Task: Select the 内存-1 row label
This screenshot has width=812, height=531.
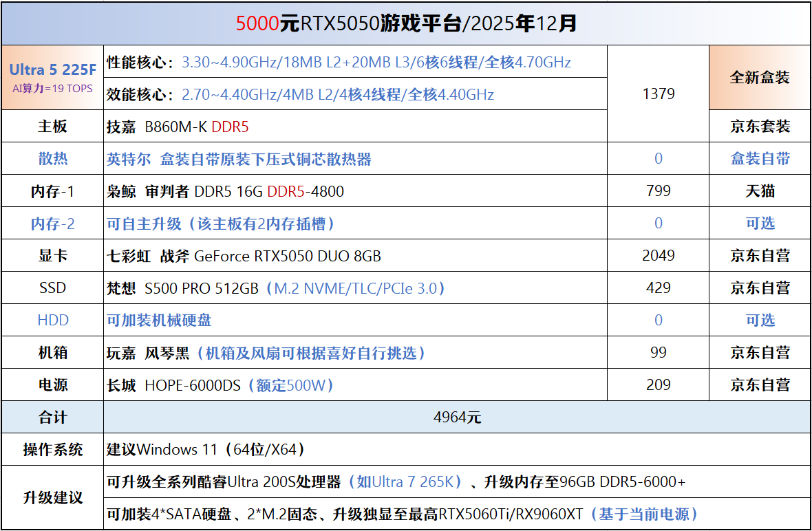Action: (53, 191)
